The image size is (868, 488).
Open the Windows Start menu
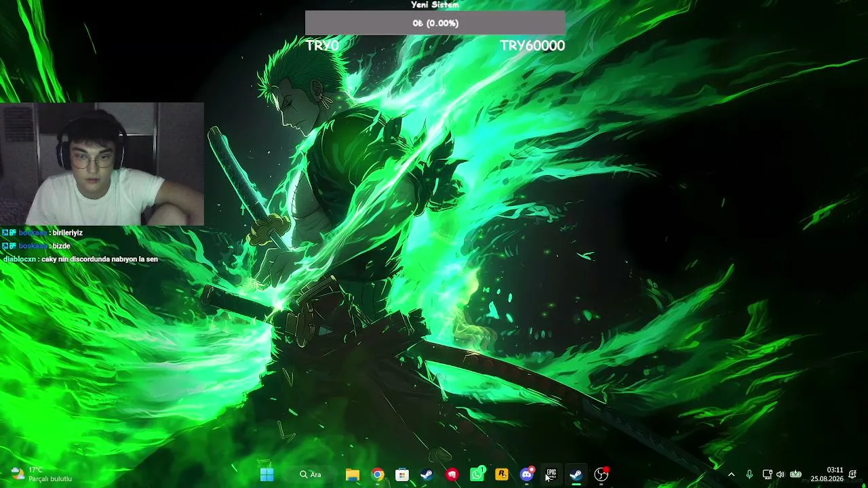click(x=267, y=474)
